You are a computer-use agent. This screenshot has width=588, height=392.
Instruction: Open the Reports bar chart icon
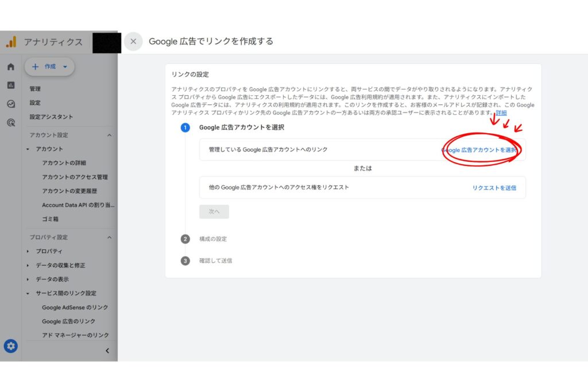tap(10, 85)
